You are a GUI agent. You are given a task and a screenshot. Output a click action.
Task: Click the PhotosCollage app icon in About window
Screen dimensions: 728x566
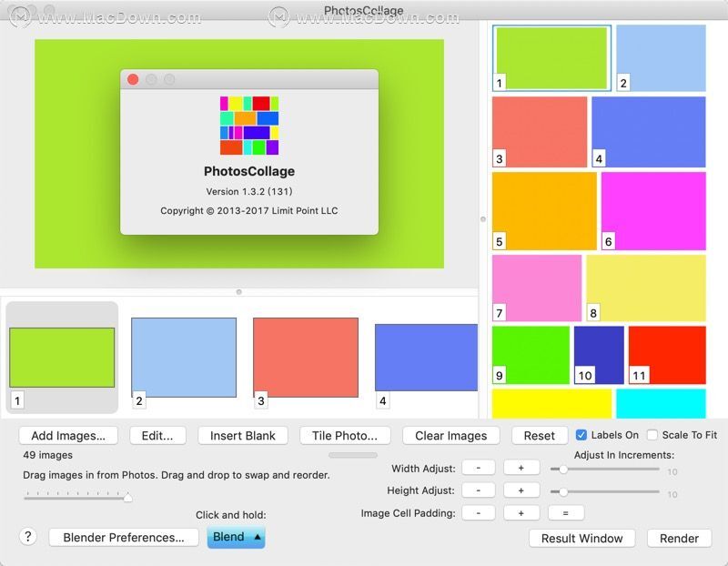(249, 126)
